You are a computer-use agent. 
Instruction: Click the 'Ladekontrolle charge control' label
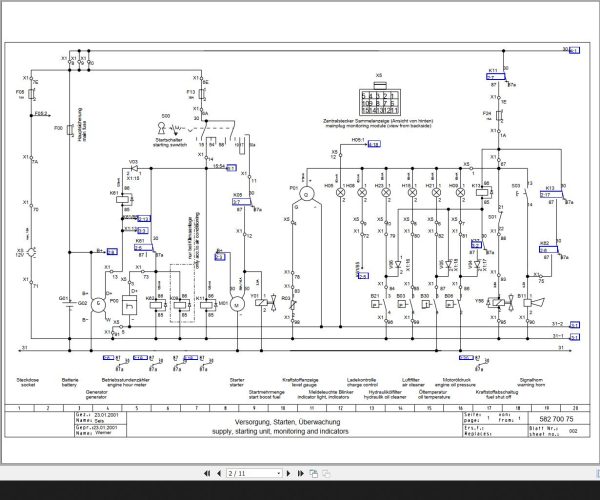point(362,382)
